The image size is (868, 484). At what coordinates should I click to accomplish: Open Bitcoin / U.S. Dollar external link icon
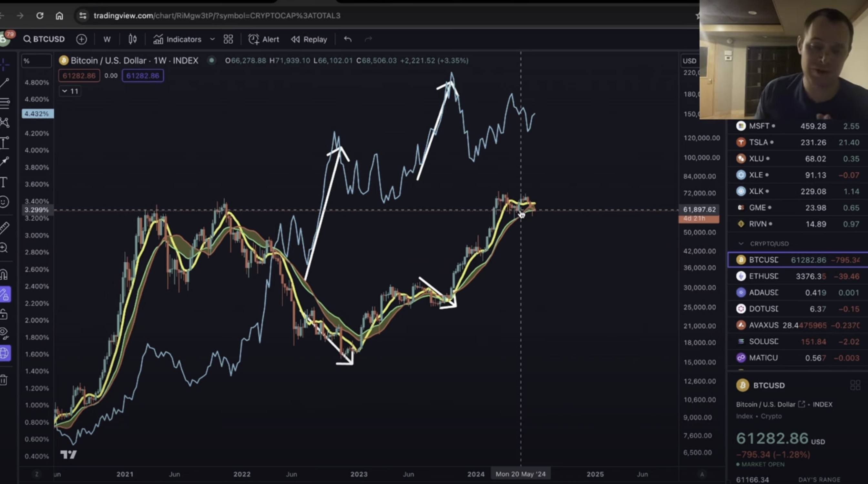click(802, 404)
